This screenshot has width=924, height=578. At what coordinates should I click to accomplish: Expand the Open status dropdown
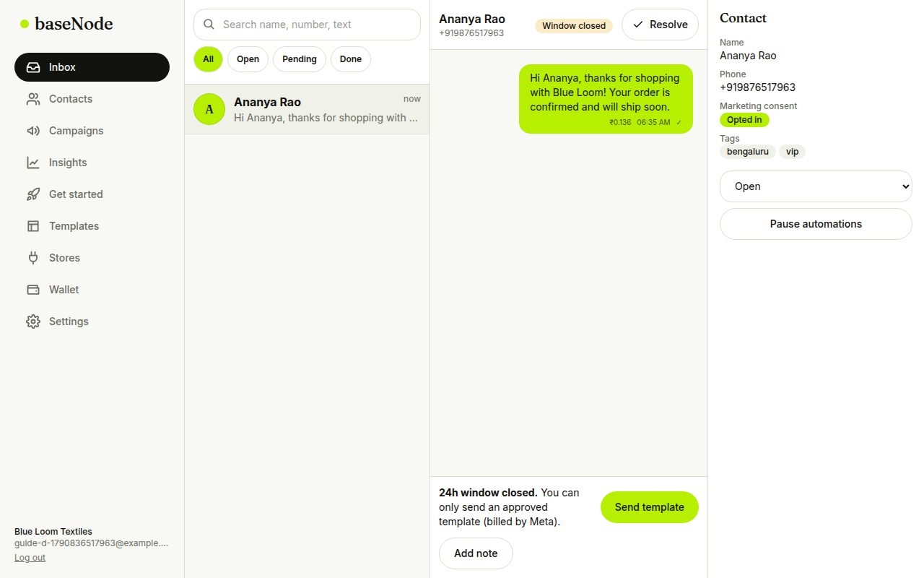(816, 186)
